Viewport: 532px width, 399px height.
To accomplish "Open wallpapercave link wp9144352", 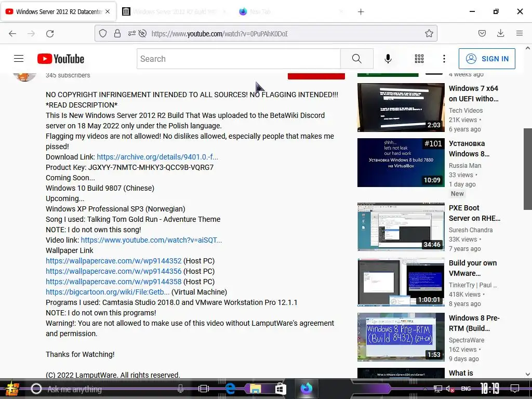I will tap(114, 261).
